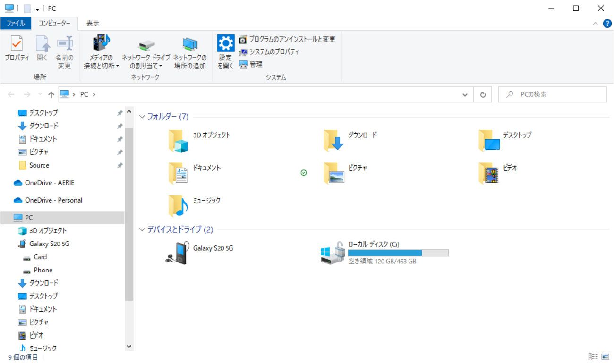Click the メディアの接続と切断 ribbon button
This screenshot has height=364, width=614.
pos(102,52)
